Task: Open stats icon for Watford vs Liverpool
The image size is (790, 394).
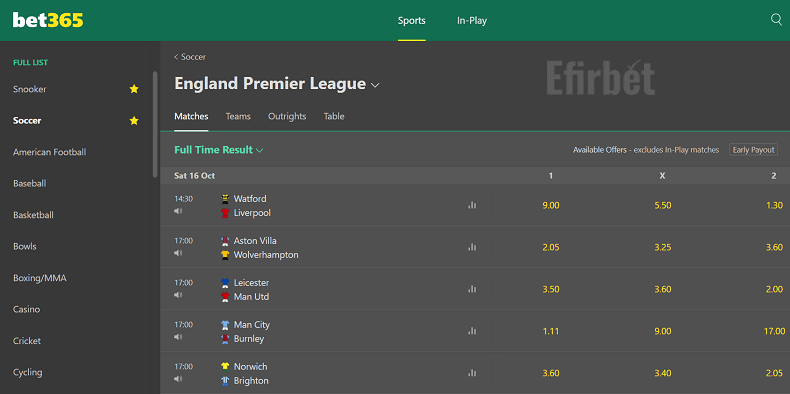Action: pos(472,205)
